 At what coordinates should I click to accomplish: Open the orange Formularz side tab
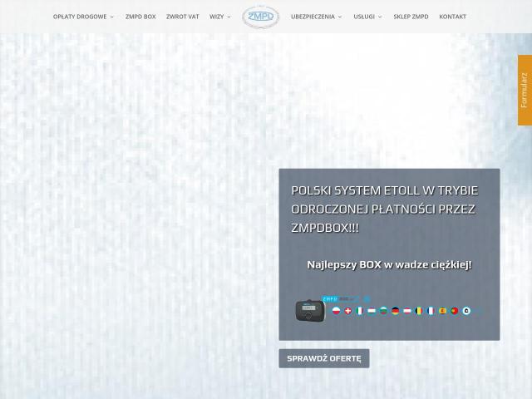(x=525, y=91)
